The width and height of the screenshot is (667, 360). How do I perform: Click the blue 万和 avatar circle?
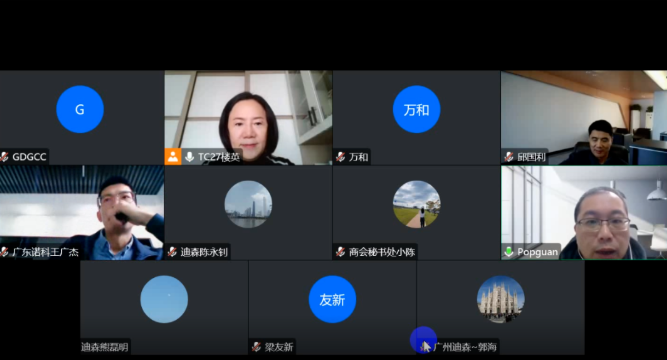pyautogui.click(x=416, y=109)
